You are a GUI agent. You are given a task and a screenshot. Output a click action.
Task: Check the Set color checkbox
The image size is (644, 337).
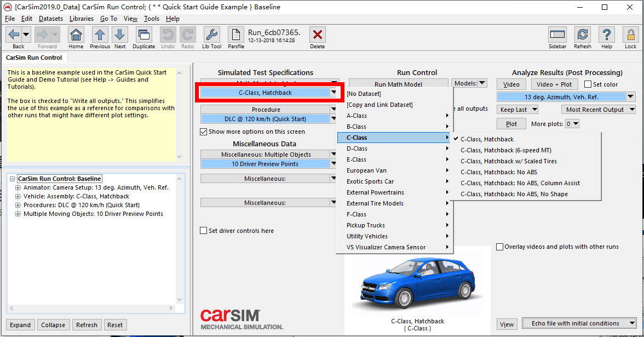(x=588, y=84)
